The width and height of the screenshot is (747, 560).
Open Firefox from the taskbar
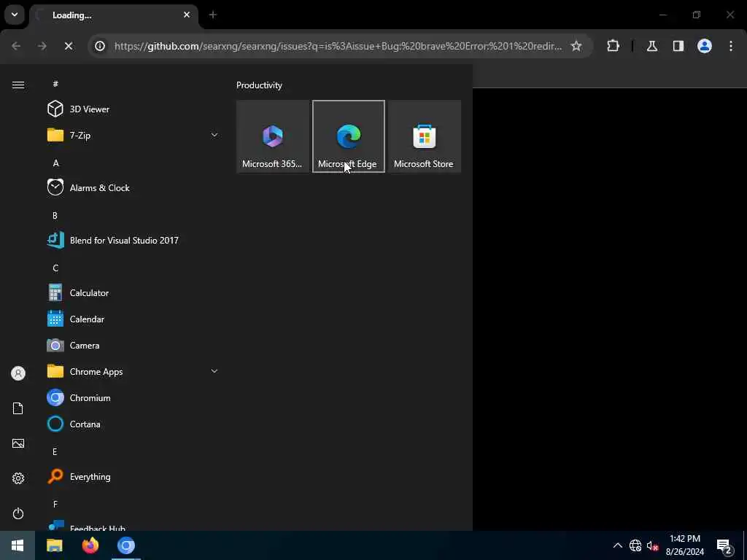tap(90, 545)
